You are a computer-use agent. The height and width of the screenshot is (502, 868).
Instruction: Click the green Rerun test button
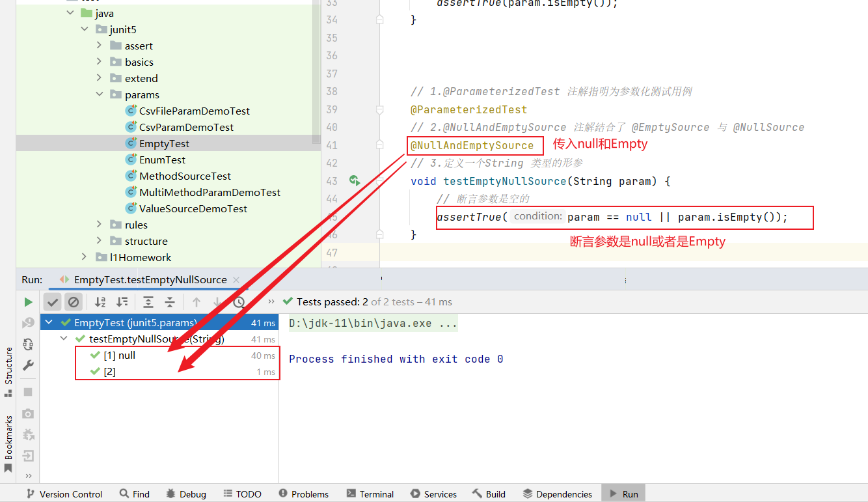[28, 302]
